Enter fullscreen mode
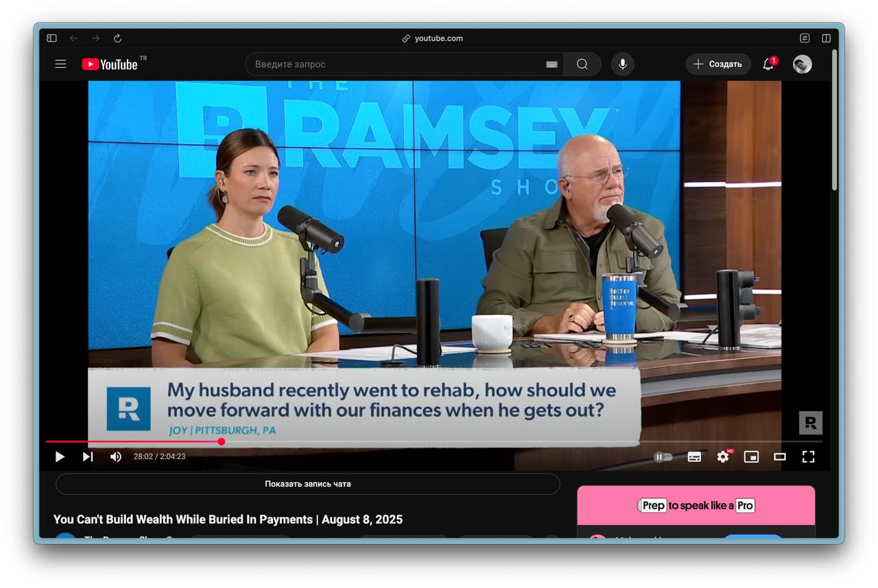This screenshot has width=878, height=588. (809, 456)
